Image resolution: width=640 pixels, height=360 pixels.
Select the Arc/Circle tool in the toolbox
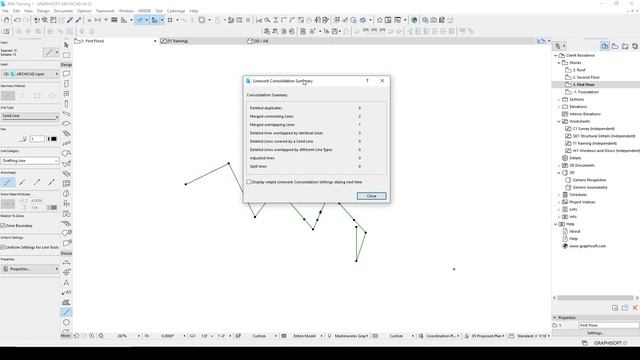(66, 322)
